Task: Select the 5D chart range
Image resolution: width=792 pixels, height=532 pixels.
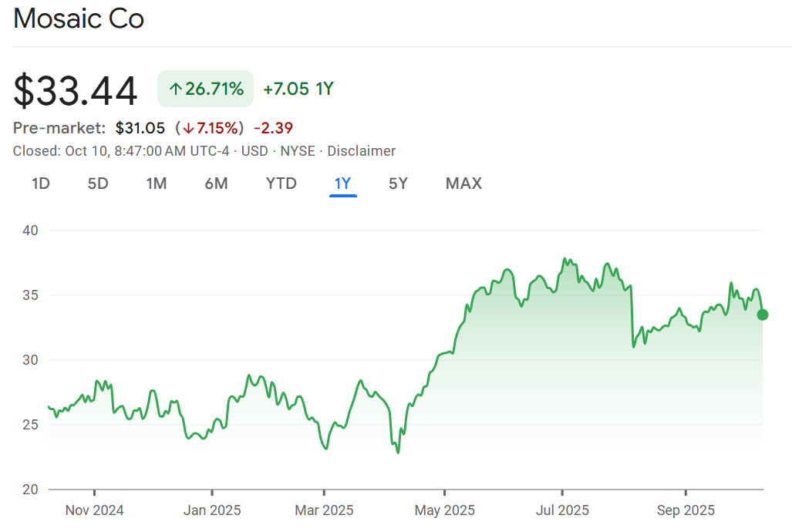Action: (x=98, y=184)
